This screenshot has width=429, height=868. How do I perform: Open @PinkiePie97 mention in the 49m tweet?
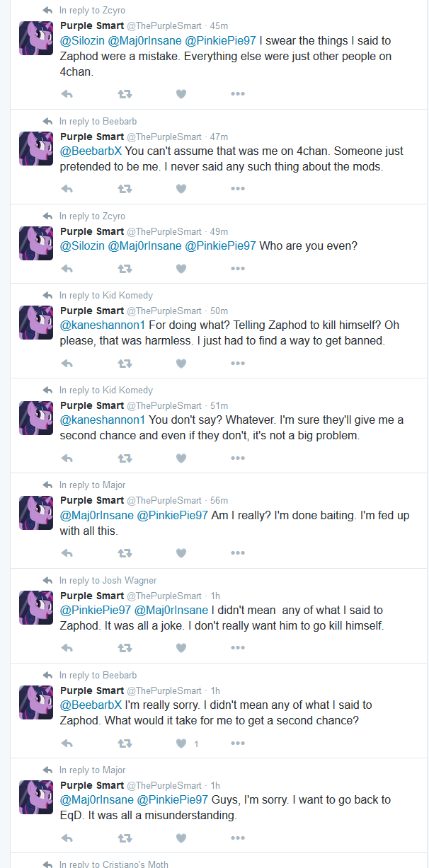[220, 246]
